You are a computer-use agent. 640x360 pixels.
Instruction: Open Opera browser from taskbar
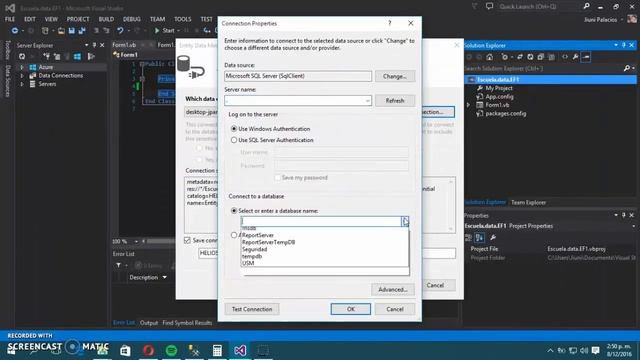click(149, 350)
